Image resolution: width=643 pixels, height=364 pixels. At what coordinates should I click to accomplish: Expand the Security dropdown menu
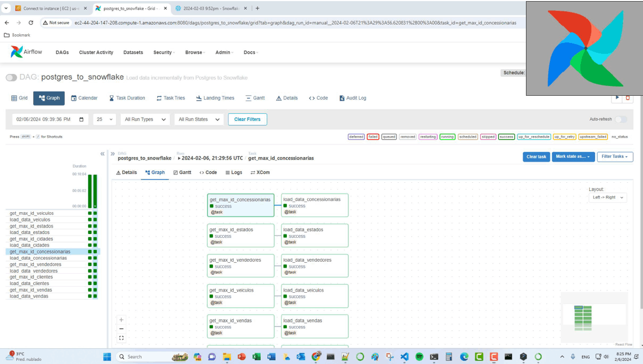[164, 52]
